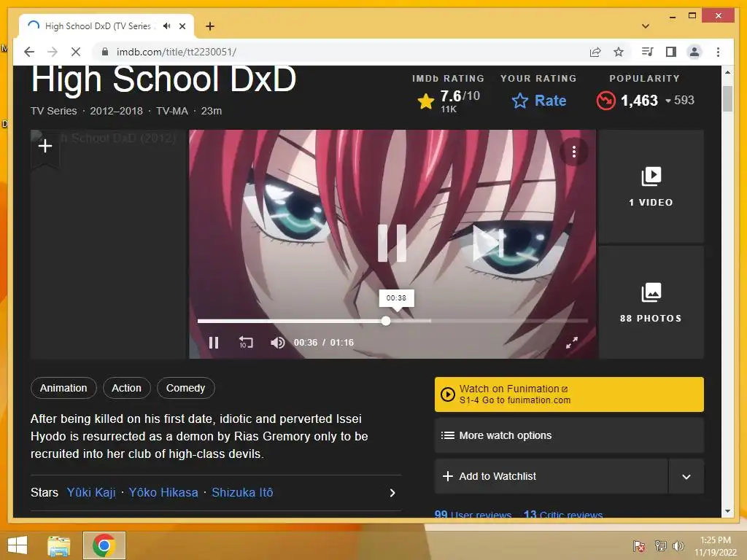Expand the Stars cast list arrow

click(x=392, y=493)
